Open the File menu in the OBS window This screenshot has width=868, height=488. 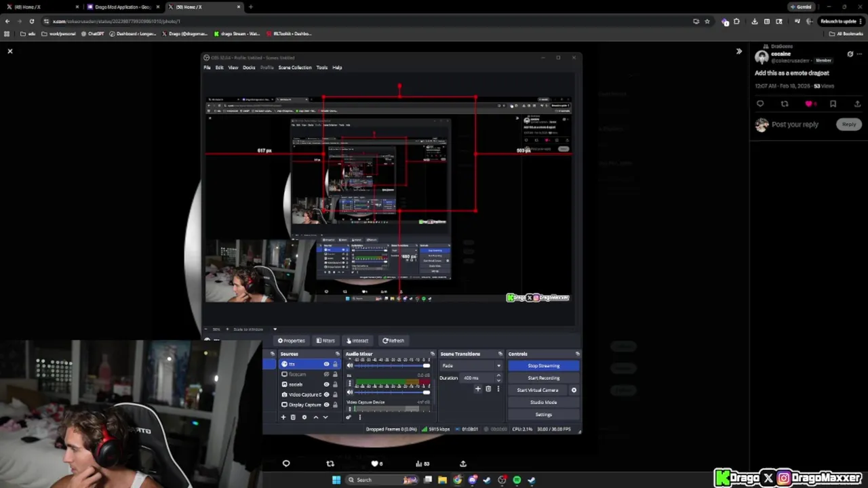click(208, 67)
